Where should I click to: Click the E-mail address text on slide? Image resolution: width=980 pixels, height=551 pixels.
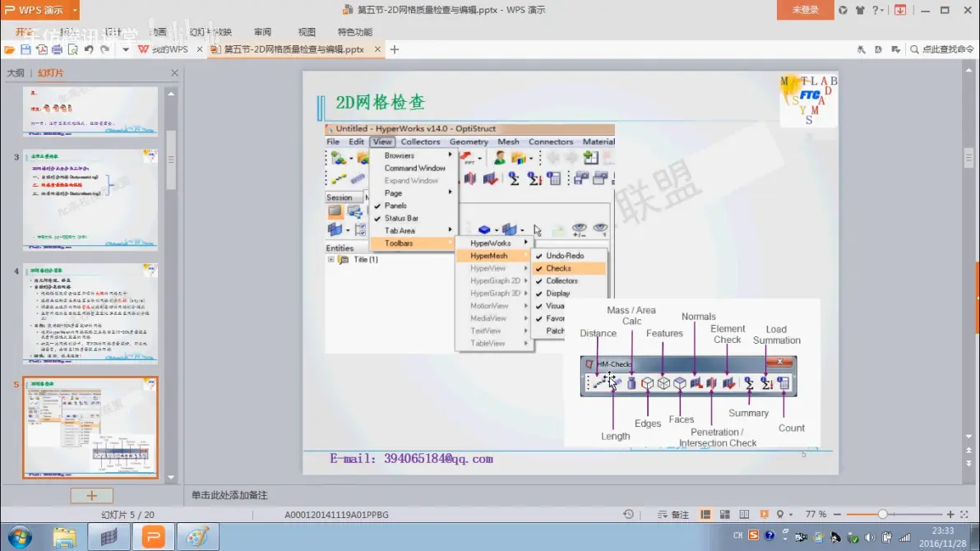coord(411,458)
